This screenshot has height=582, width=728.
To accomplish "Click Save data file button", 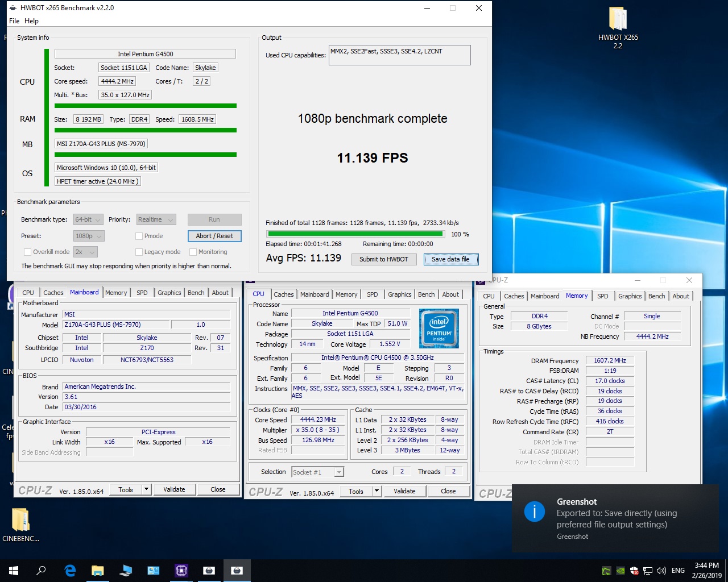I will click(450, 259).
